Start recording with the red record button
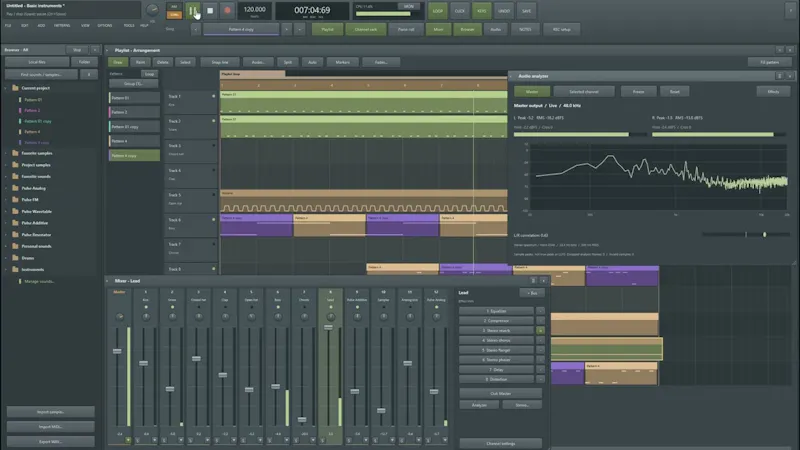The image size is (800, 450). tap(227, 10)
